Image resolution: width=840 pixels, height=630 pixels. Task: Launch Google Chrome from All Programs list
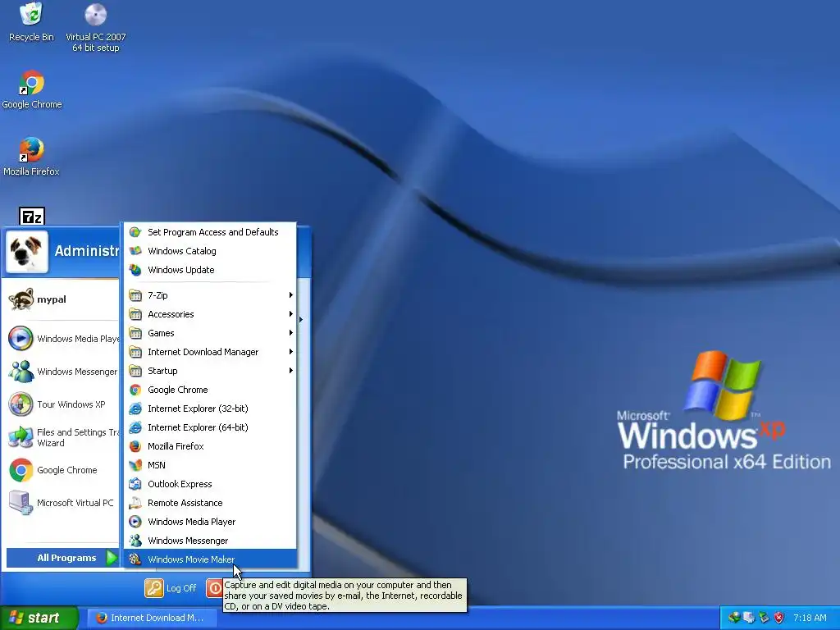pyautogui.click(x=210, y=390)
